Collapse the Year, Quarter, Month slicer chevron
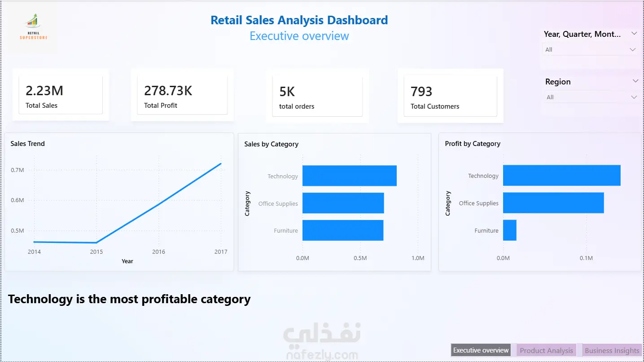The width and height of the screenshot is (644, 362). 634,34
